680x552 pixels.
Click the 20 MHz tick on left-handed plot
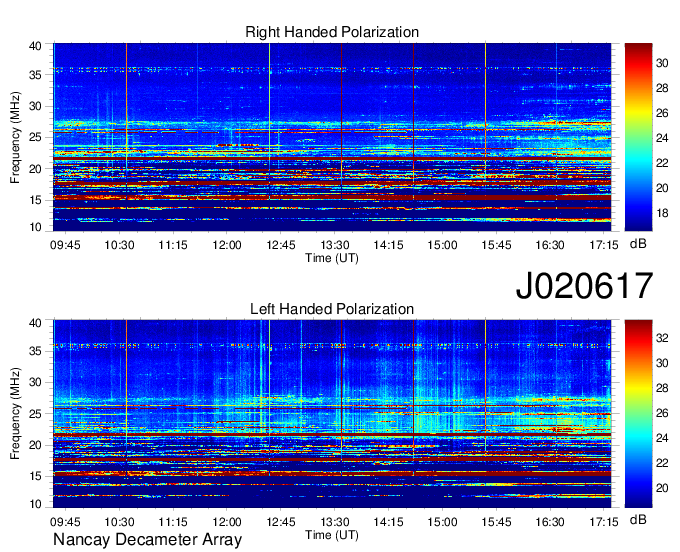point(35,445)
